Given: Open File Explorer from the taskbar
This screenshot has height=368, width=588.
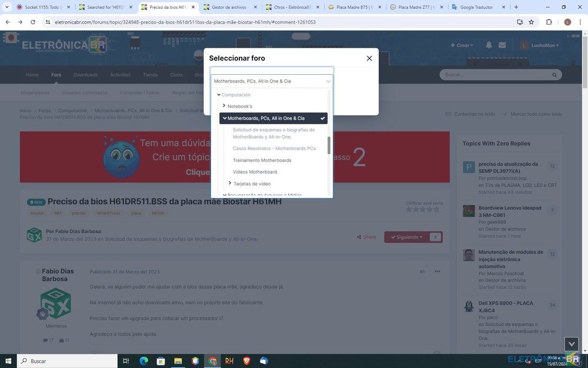Looking at the screenshot, I should click(x=178, y=361).
